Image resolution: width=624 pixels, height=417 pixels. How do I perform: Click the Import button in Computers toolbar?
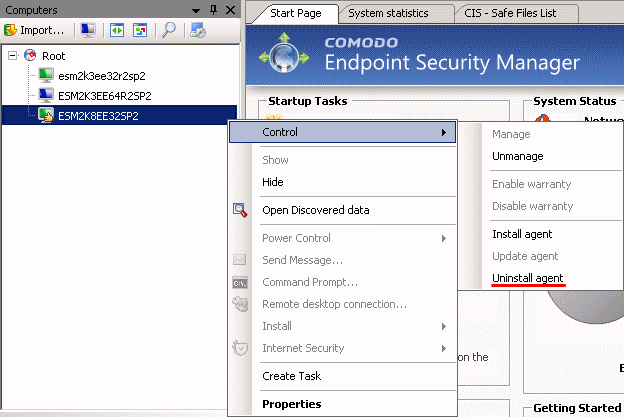(x=34, y=30)
